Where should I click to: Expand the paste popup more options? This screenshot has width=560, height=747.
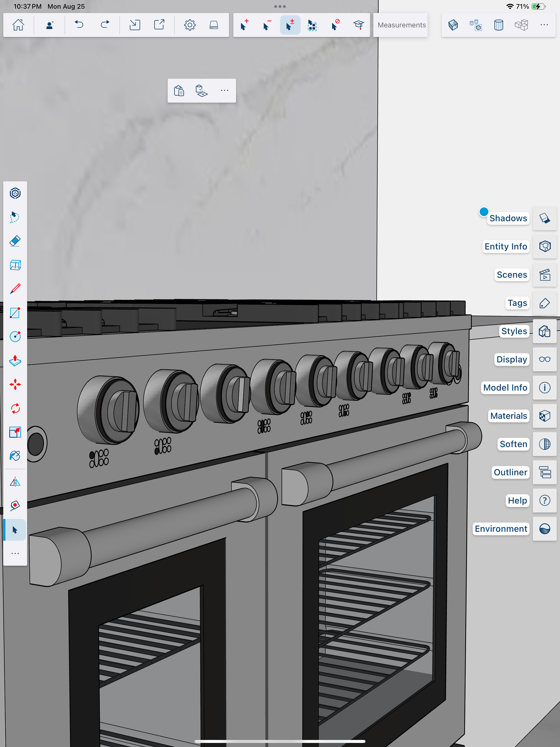tap(225, 90)
